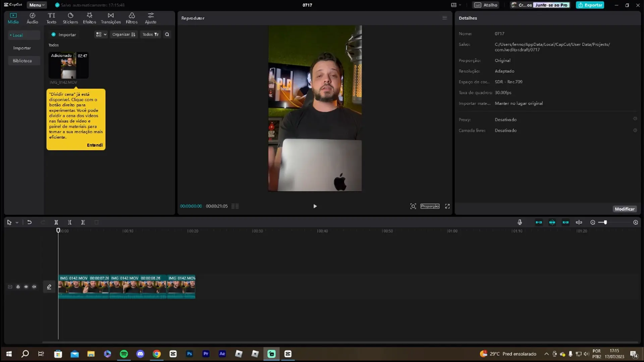Mute the video track audio

34,287
